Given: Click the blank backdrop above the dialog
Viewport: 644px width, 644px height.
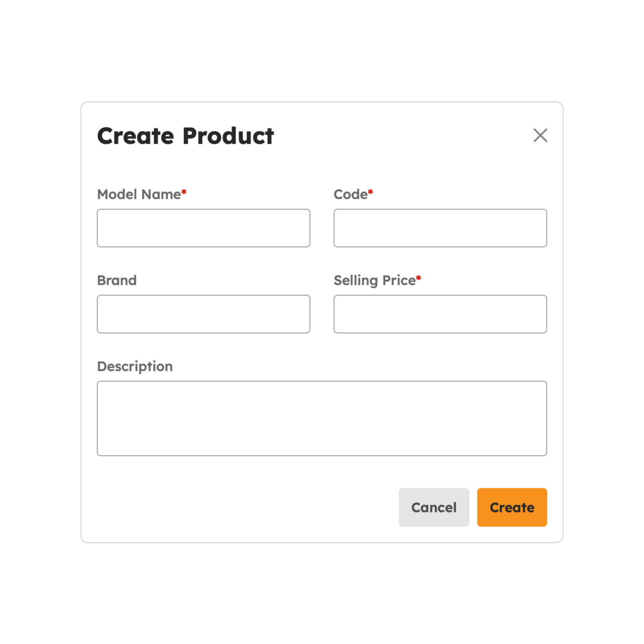Looking at the screenshot, I should [x=322, y=48].
